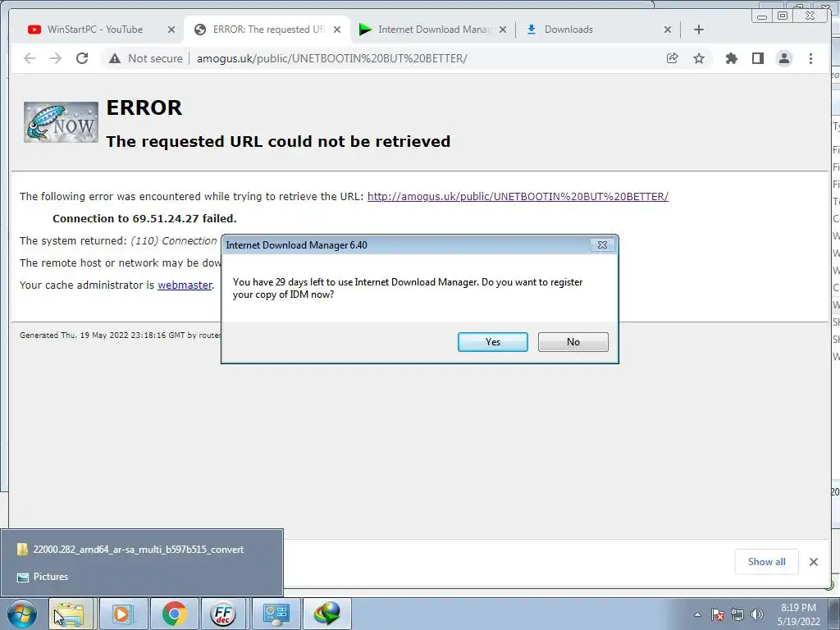Open the Extensions puzzle icon
This screenshot has height=630, width=840.
(731, 58)
